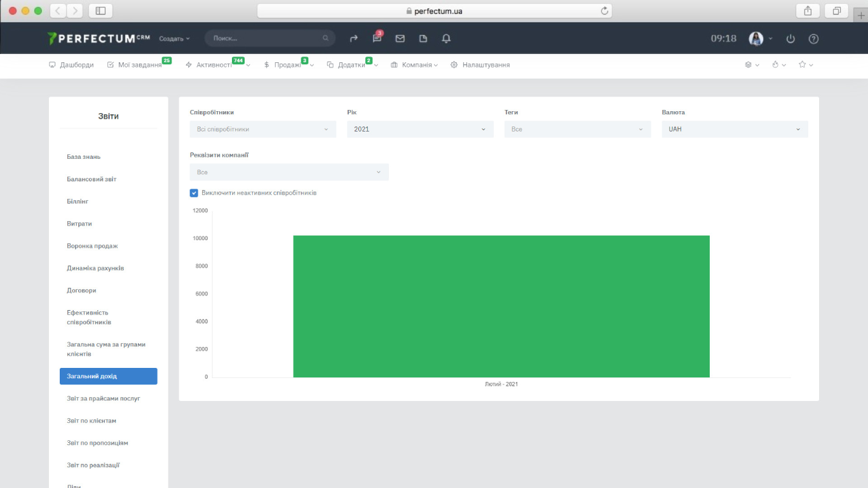Click the green income bar in chart
Image resolution: width=868 pixels, height=488 pixels.
tap(501, 306)
